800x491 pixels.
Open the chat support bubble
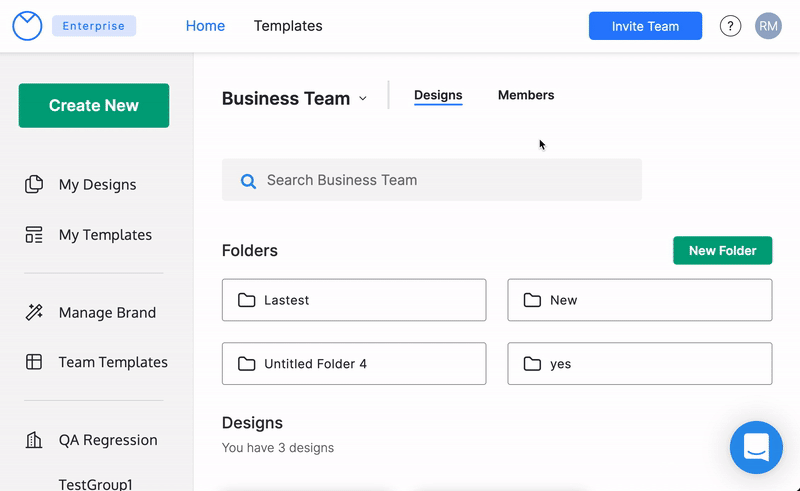756,447
